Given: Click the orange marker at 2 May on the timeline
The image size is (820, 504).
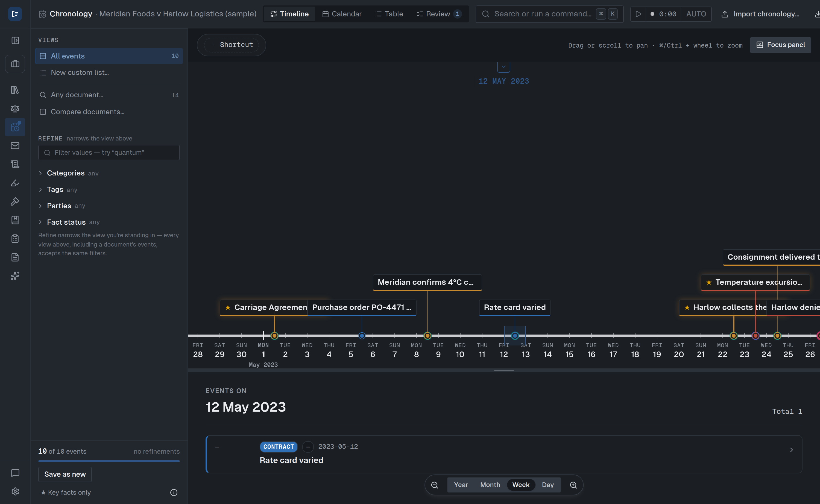Looking at the screenshot, I should click(274, 336).
